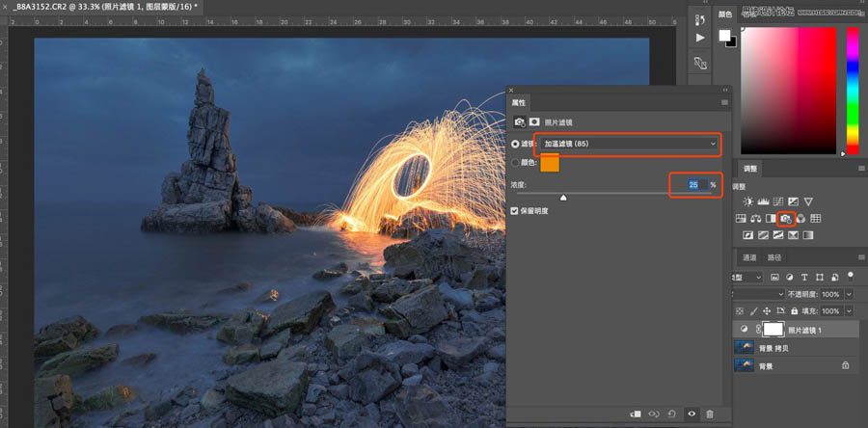This screenshot has width=868, height=428.
Task: Click the Levels adjustment icon
Action: (x=764, y=201)
